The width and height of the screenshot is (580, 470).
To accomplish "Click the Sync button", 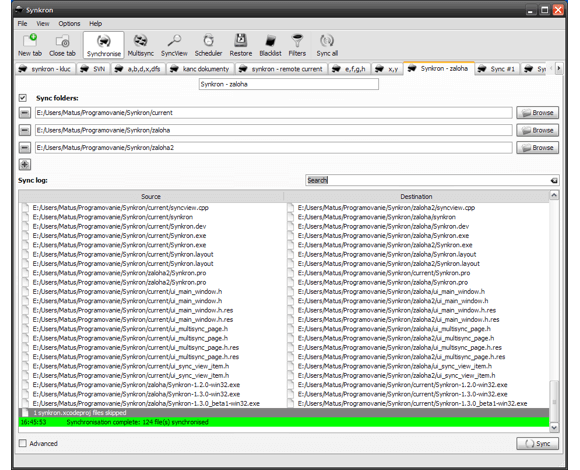I will (x=537, y=443).
